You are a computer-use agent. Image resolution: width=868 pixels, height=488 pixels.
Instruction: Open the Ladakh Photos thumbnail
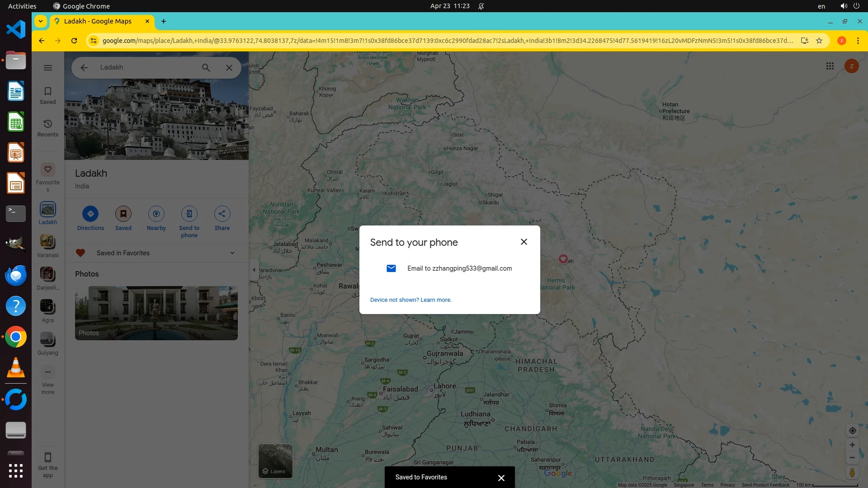coord(156,313)
